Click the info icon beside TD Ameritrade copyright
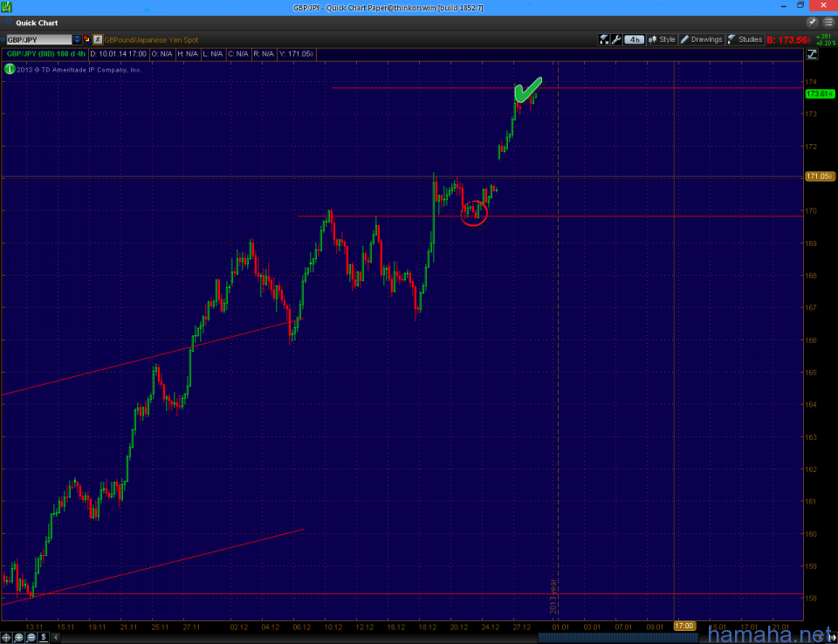 pos(10,69)
